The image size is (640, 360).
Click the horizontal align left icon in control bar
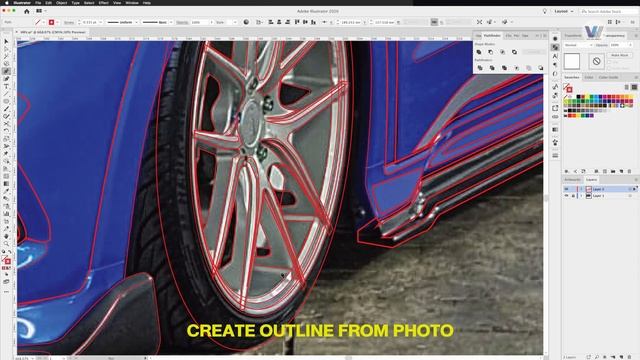[271, 22]
